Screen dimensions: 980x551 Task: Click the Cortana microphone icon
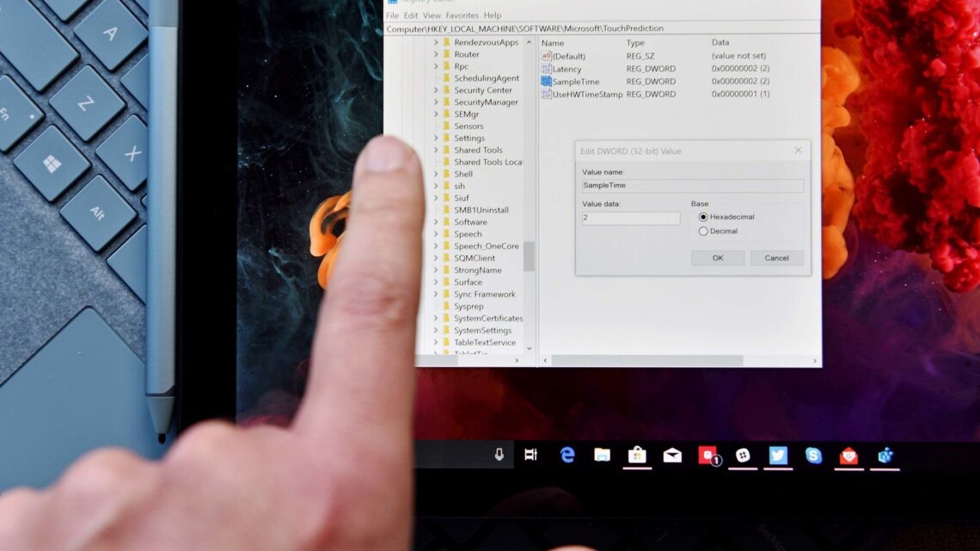point(499,455)
